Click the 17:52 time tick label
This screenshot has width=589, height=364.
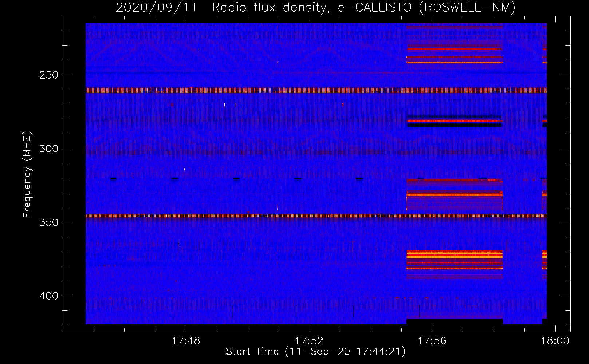[309, 341]
